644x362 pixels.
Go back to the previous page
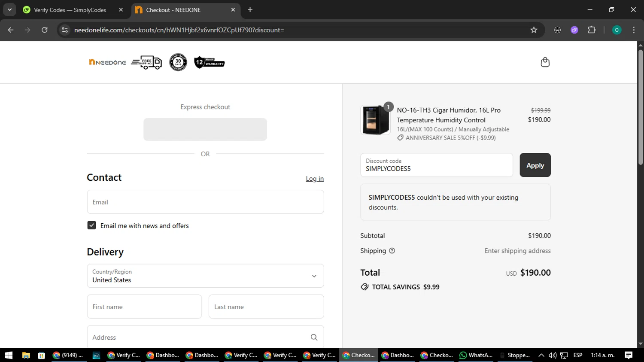11,30
